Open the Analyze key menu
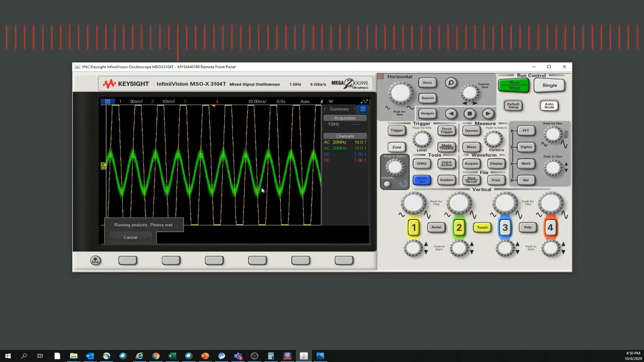 pyautogui.click(x=446, y=180)
